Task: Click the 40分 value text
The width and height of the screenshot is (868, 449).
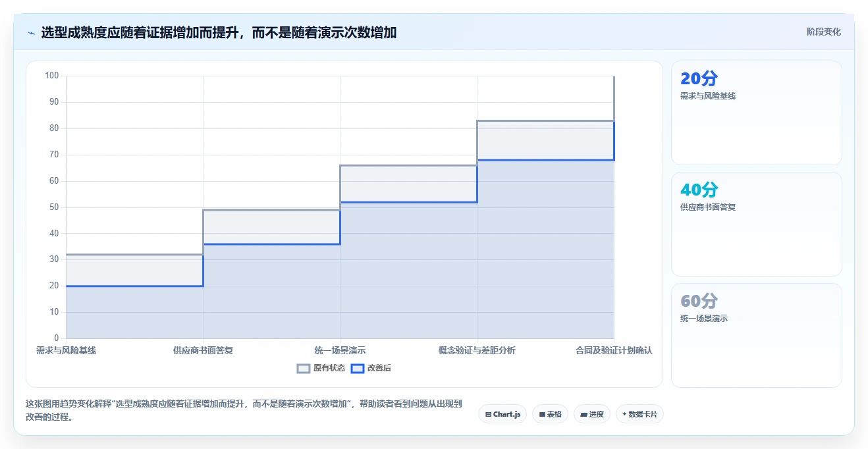Action: pyautogui.click(x=699, y=190)
